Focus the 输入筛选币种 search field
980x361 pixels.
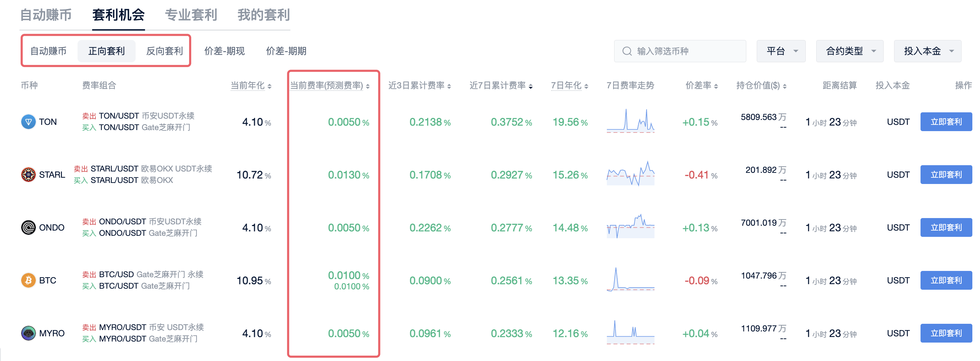(680, 51)
